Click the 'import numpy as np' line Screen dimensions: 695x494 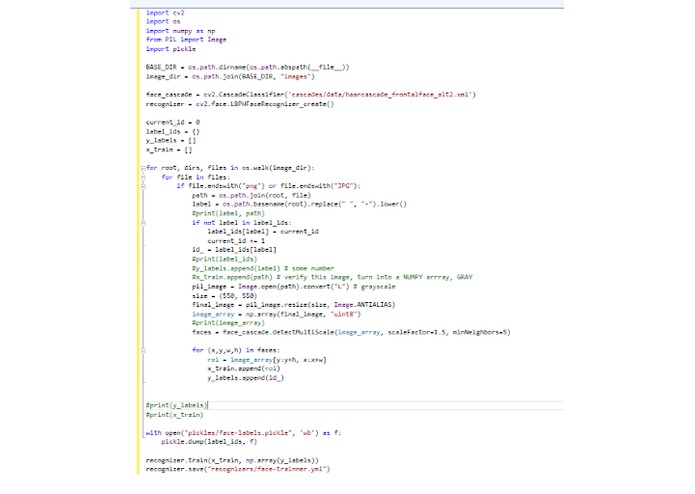coord(180,31)
